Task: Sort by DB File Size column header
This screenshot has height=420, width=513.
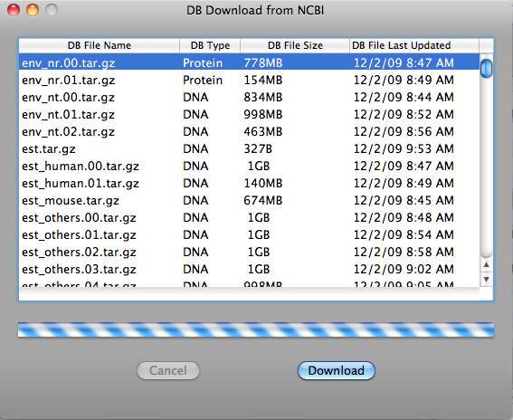Action: 295,45
